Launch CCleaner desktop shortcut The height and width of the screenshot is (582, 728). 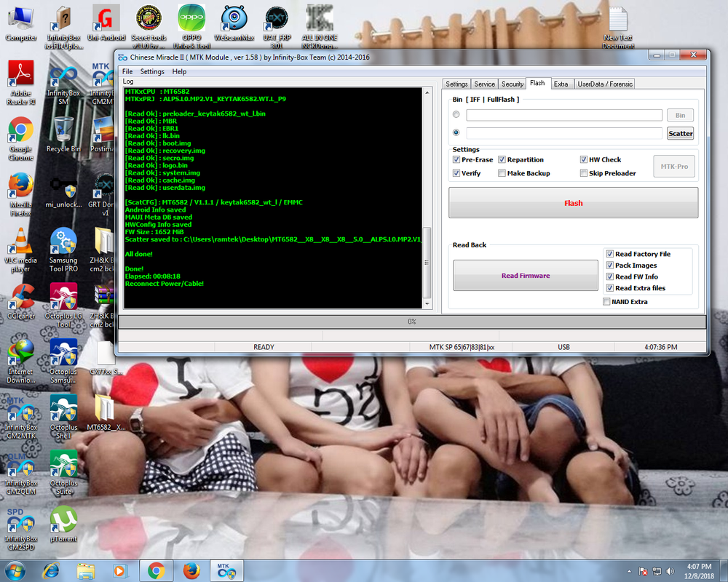(x=21, y=302)
